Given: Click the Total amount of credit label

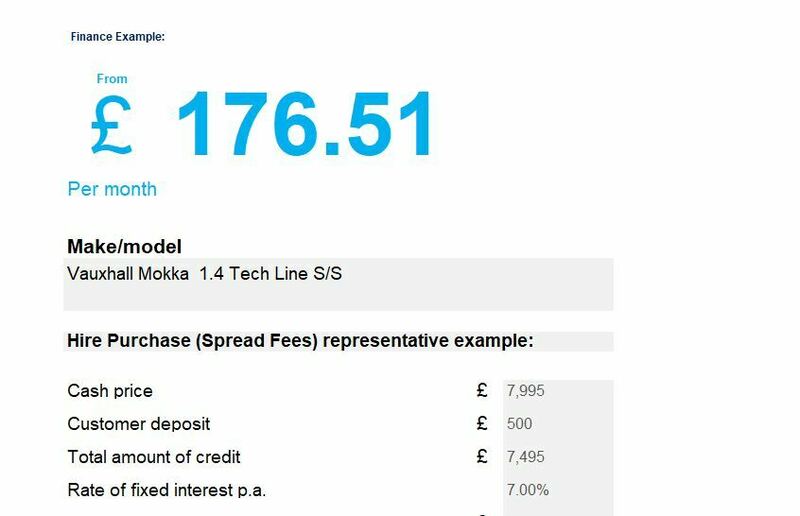Looking at the screenshot, I should tap(154, 457).
